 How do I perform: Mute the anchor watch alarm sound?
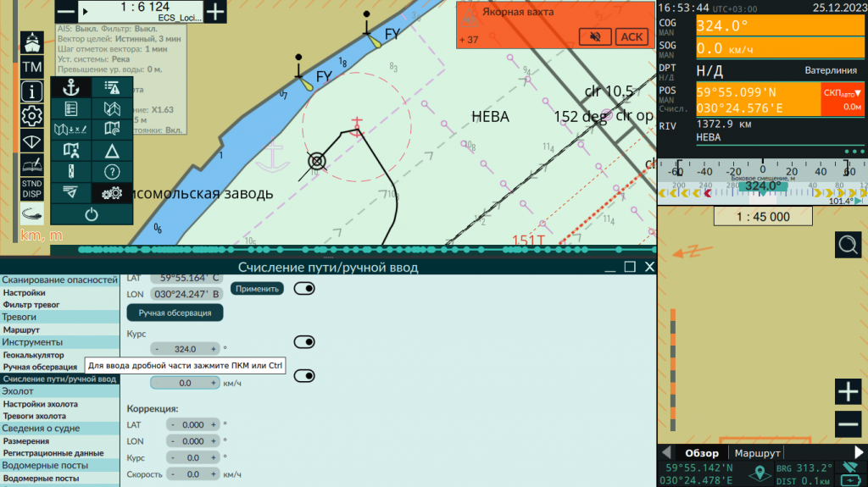[595, 37]
